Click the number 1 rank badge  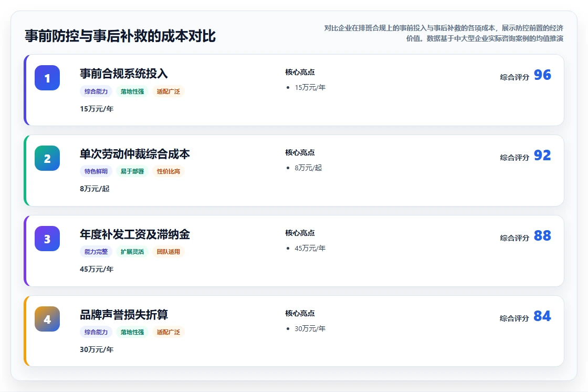(47, 78)
